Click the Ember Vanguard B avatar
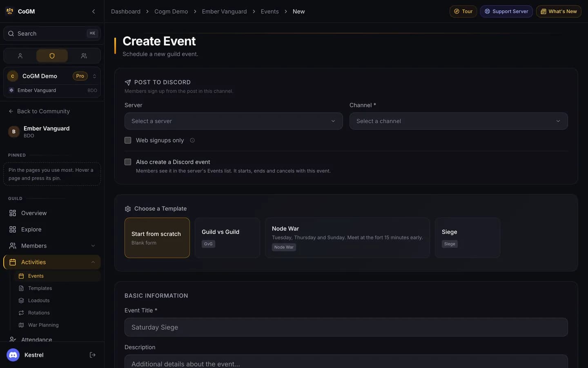588x368 pixels. click(x=14, y=132)
